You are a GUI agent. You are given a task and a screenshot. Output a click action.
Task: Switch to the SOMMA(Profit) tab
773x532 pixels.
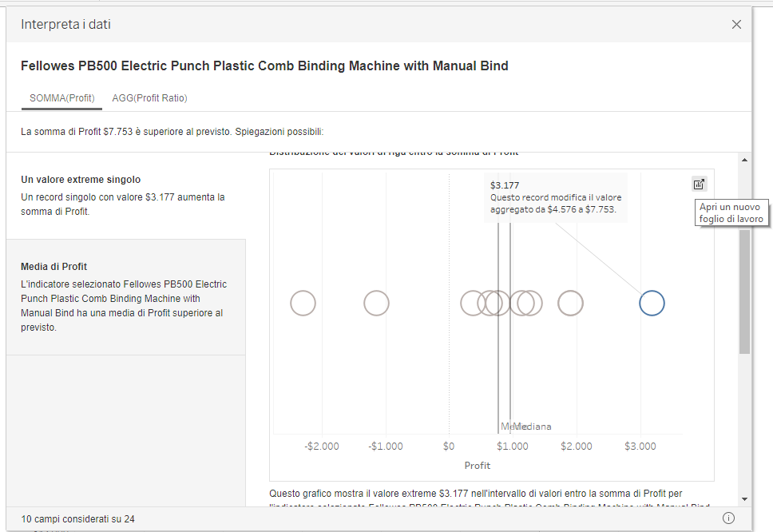[62, 98]
